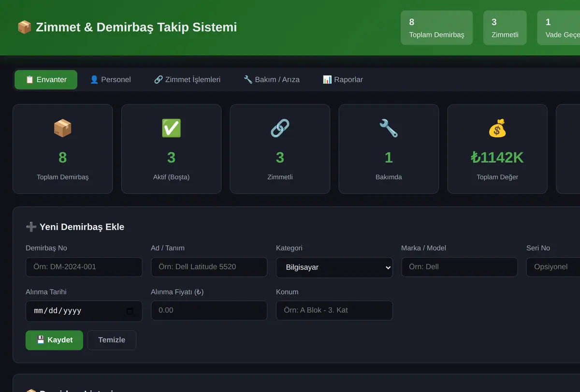Click the ₺1142K total value figure
The width and height of the screenshot is (580, 392).
tap(497, 158)
